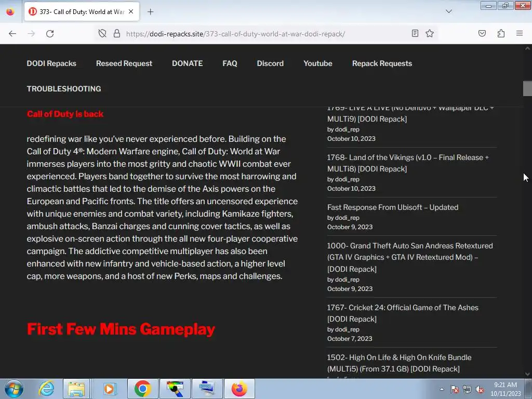Open LIVE A LIVE MULTi9 repack post
This screenshot has height=399, width=532.
(x=410, y=113)
